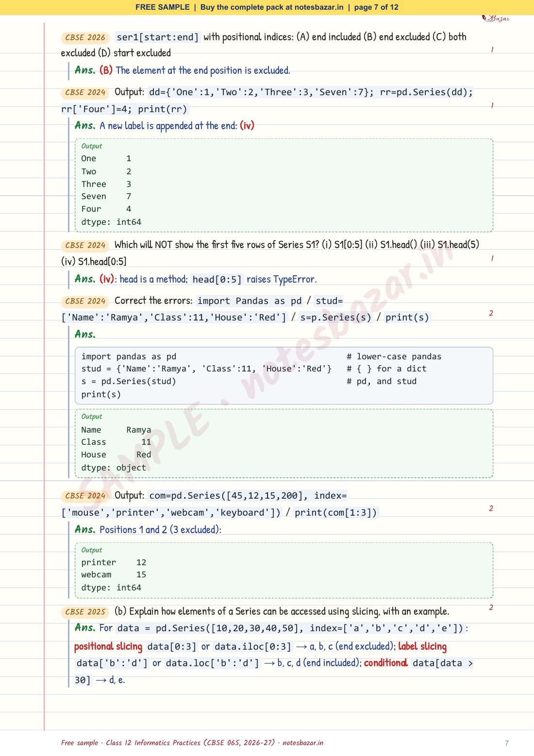
Task: Click the 'House Red' output row
Action: pos(116,455)
